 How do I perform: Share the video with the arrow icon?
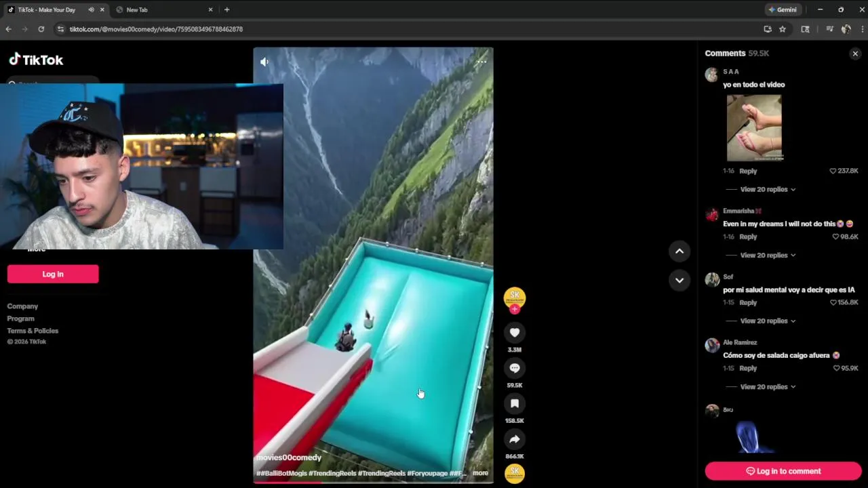click(515, 439)
